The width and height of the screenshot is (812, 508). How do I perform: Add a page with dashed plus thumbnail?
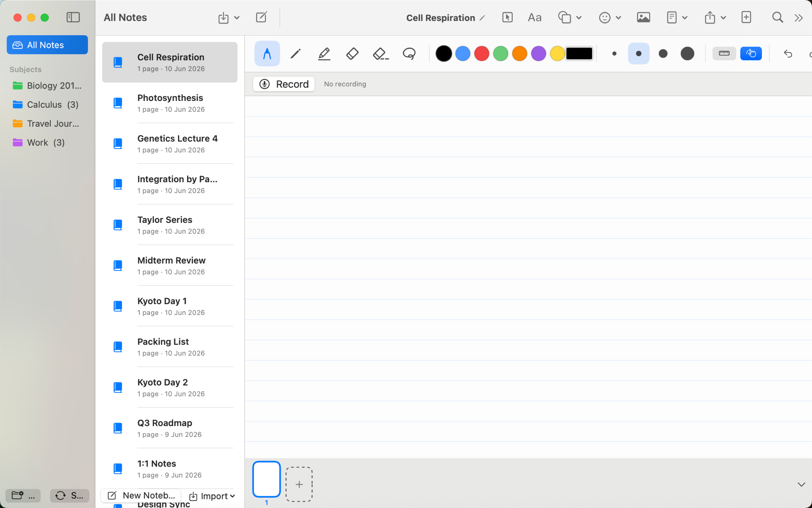click(299, 484)
